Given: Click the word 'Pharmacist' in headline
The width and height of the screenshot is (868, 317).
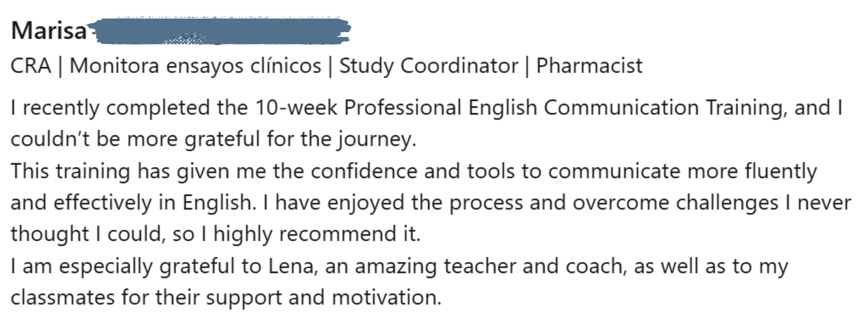Looking at the screenshot, I should coord(589,66).
